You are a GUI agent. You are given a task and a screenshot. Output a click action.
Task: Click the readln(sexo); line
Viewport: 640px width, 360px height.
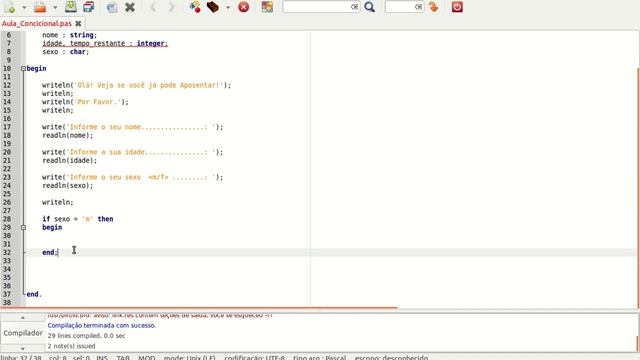(x=67, y=186)
